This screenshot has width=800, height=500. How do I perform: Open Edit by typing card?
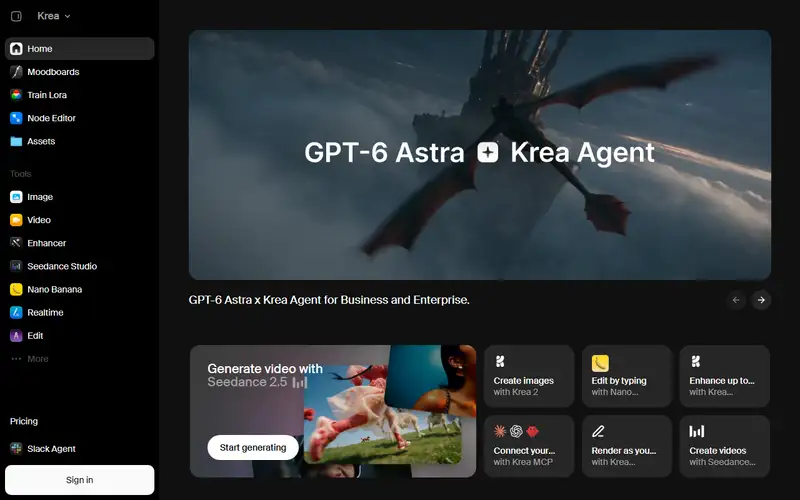(x=627, y=377)
